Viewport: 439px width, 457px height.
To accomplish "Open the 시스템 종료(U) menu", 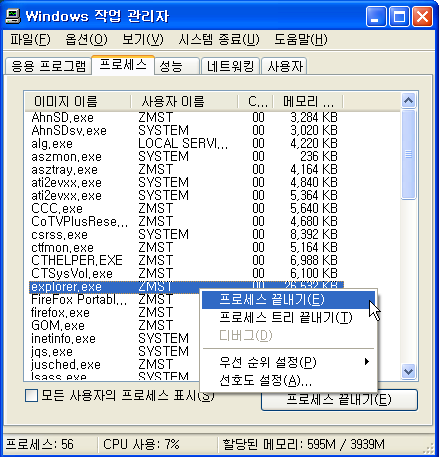I will pyautogui.click(x=219, y=40).
